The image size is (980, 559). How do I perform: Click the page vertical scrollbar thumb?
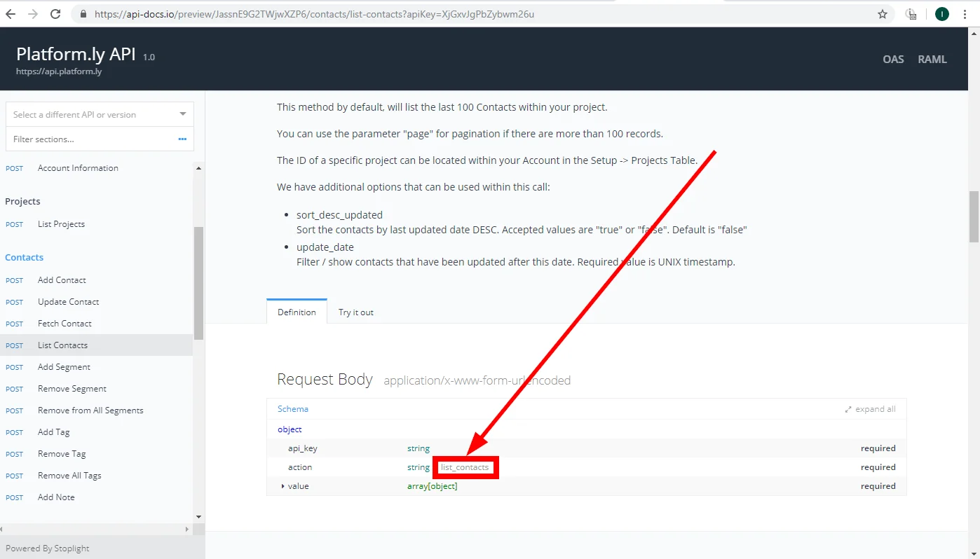tap(974, 216)
